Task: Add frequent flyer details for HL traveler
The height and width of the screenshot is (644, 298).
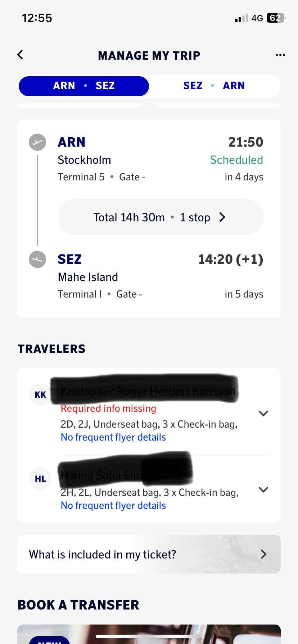Action: pos(113,505)
